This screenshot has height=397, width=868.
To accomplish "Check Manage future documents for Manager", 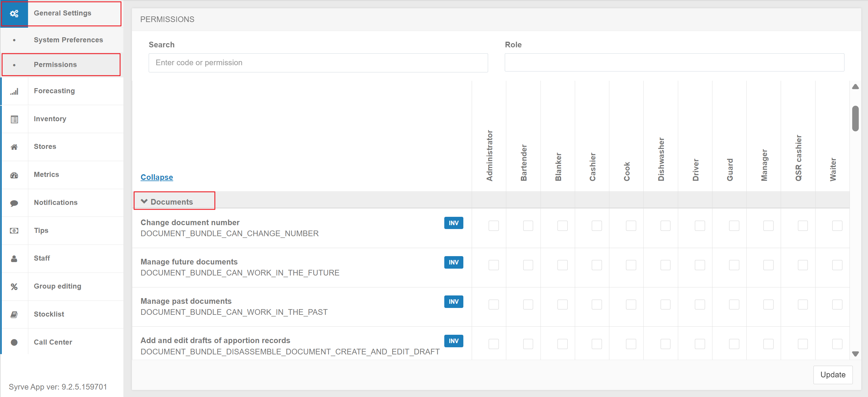I will coord(768,265).
